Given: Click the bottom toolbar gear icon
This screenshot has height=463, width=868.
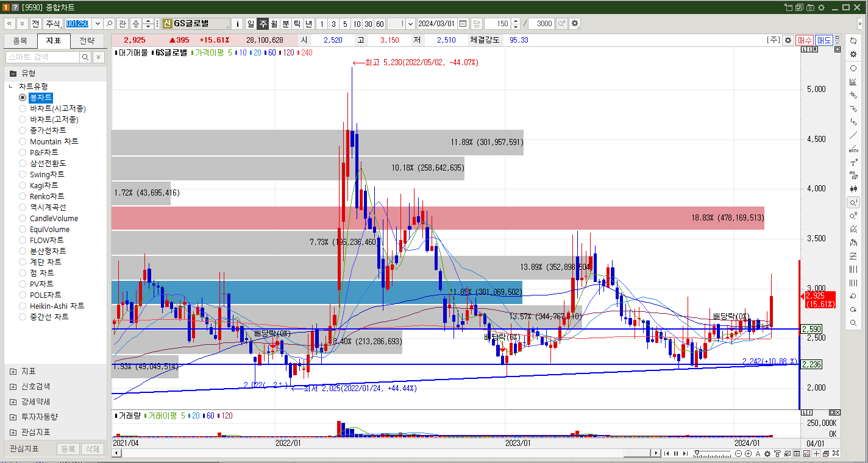Looking at the screenshot, I should point(768,454).
